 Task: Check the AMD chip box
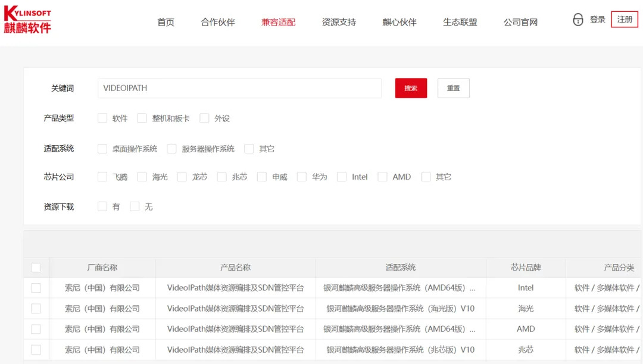(382, 177)
